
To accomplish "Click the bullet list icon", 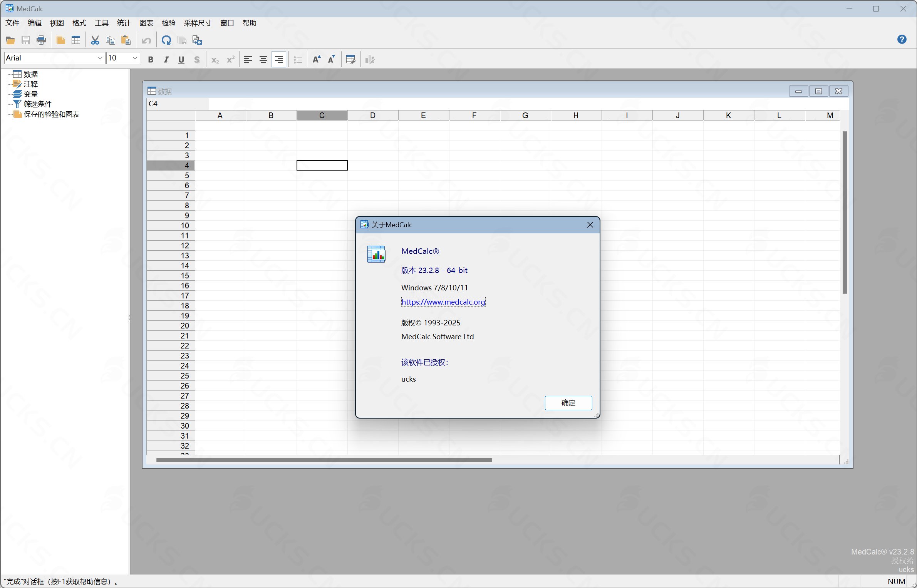I will coord(298,60).
